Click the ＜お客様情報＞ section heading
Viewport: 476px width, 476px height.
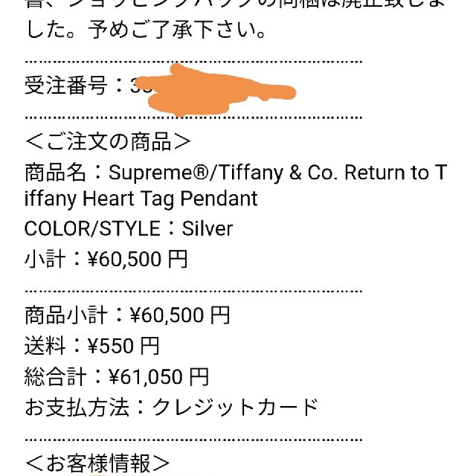coord(97,463)
